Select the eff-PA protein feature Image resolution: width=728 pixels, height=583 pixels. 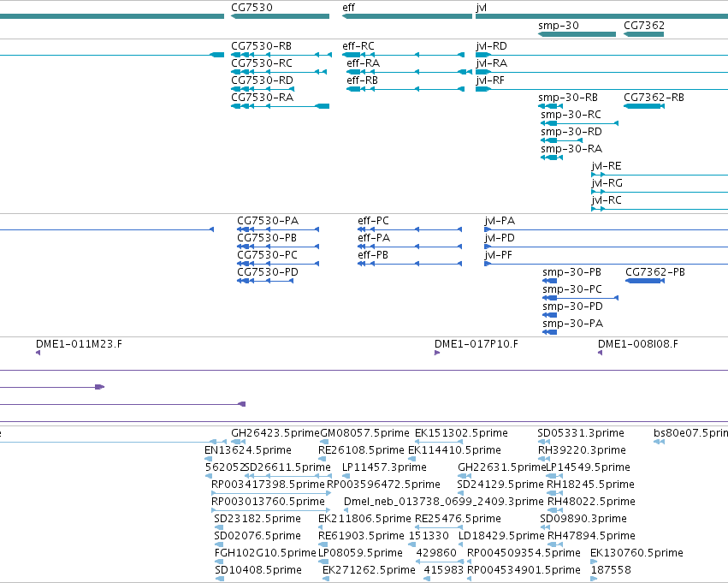pyautogui.click(x=410, y=247)
